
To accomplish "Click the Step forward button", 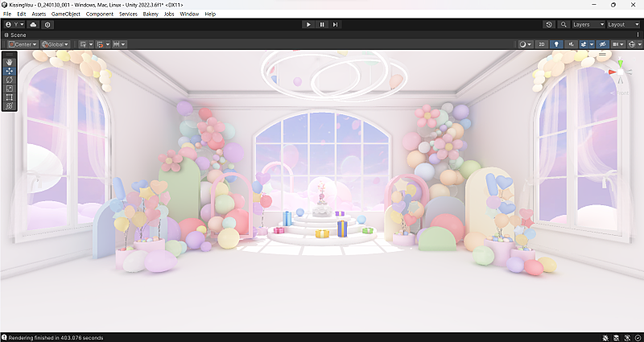I will pos(335,25).
